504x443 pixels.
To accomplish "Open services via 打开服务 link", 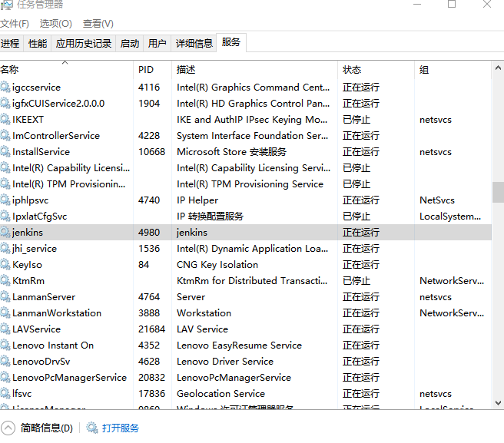I will (x=120, y=428).
